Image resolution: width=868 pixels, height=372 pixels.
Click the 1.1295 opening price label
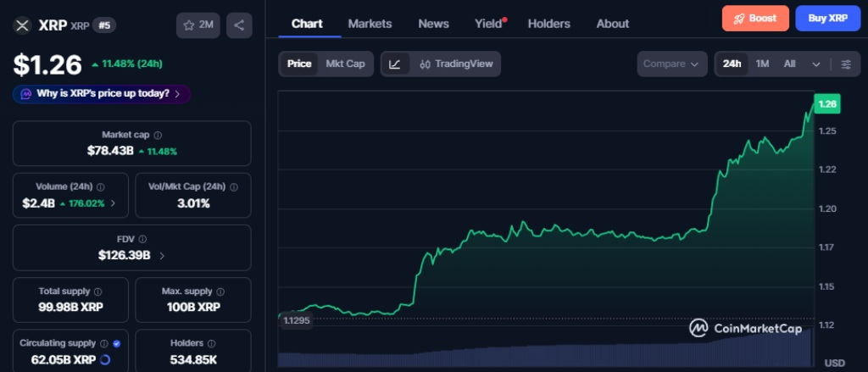tap(297, 320)
